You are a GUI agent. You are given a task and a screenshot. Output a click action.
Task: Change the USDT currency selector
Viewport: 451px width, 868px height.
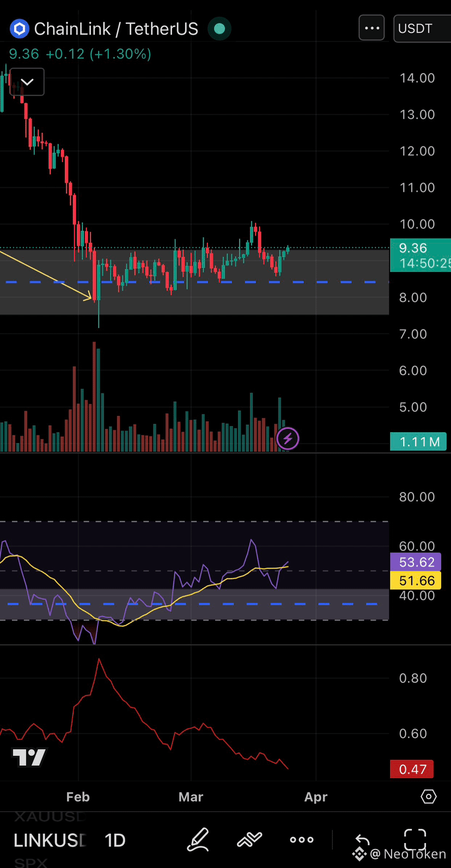click(x=422, y=28)
